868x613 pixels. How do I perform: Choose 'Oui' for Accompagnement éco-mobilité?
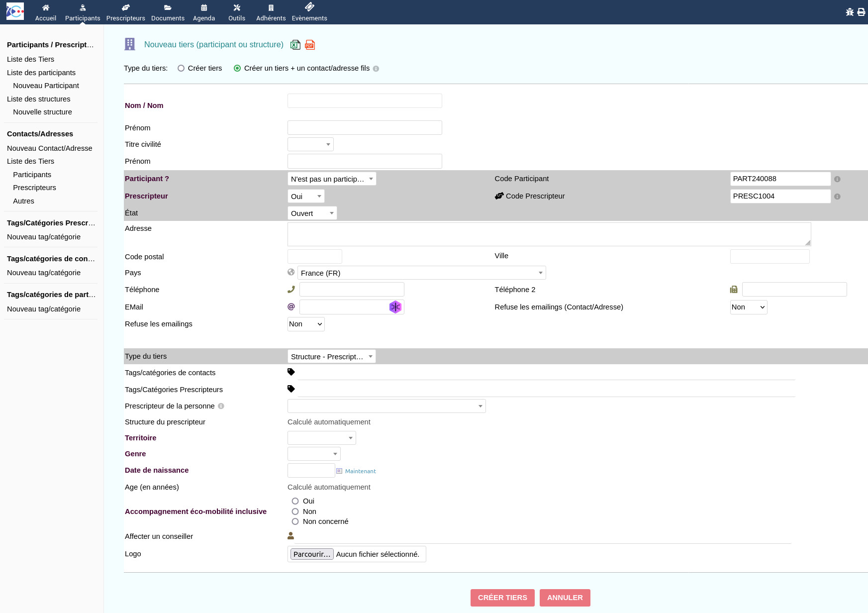click(295, 501)
